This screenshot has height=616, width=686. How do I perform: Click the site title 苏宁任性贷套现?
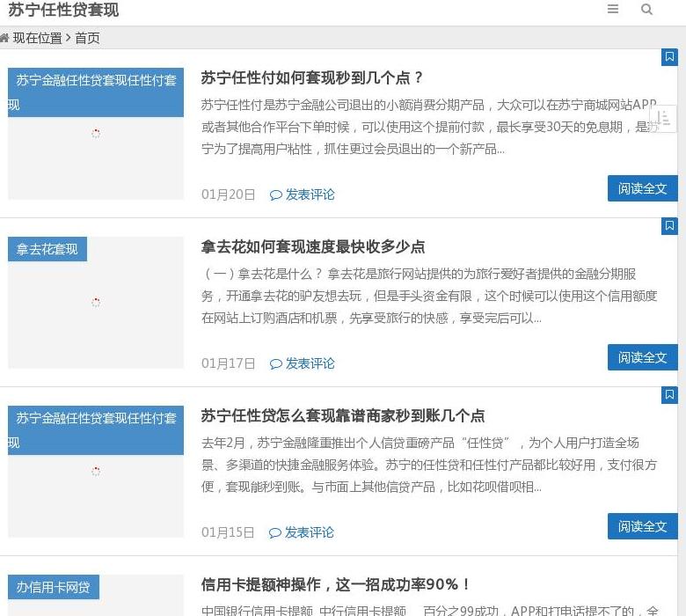[63, 10]
